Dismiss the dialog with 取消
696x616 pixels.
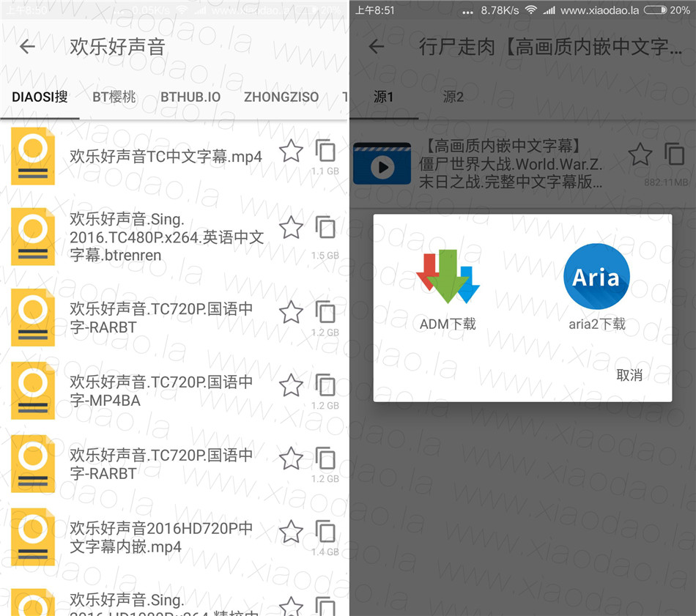[629, 376]
